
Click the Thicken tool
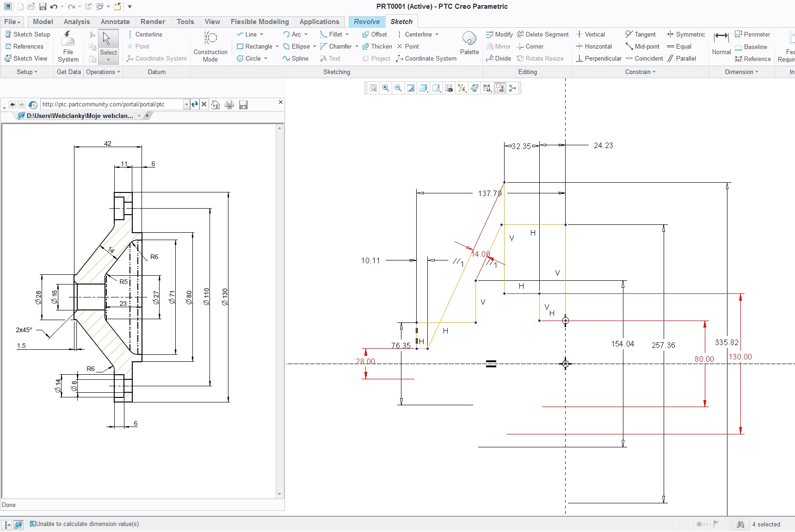(x=377, y=46)
